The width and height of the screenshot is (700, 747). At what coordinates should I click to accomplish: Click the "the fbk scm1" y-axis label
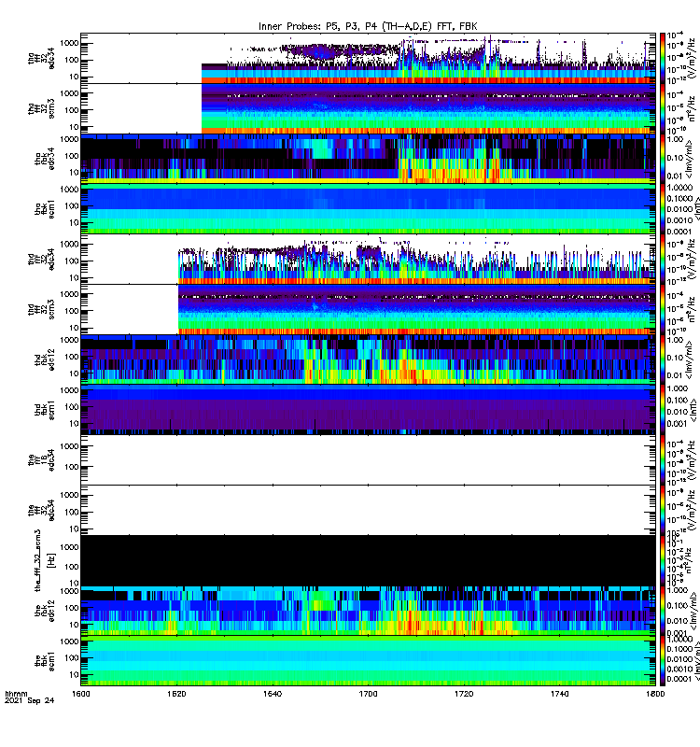tap(45, 661)
